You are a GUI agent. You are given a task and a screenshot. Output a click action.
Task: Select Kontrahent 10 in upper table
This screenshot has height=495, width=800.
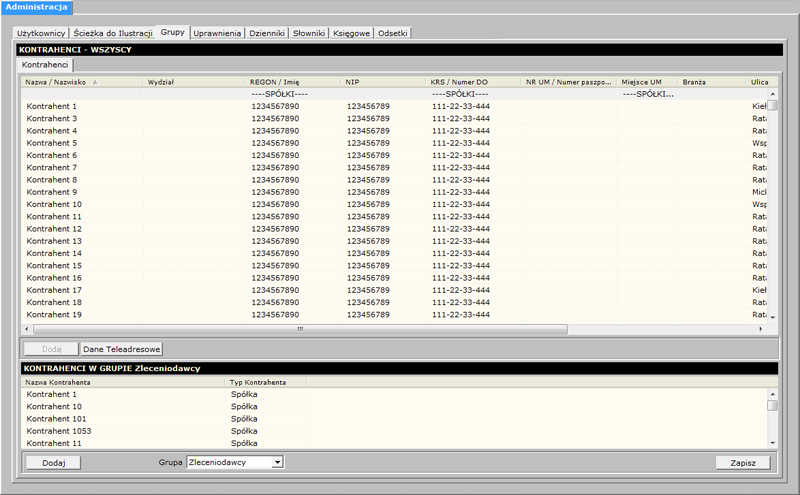tap(393, 204)
